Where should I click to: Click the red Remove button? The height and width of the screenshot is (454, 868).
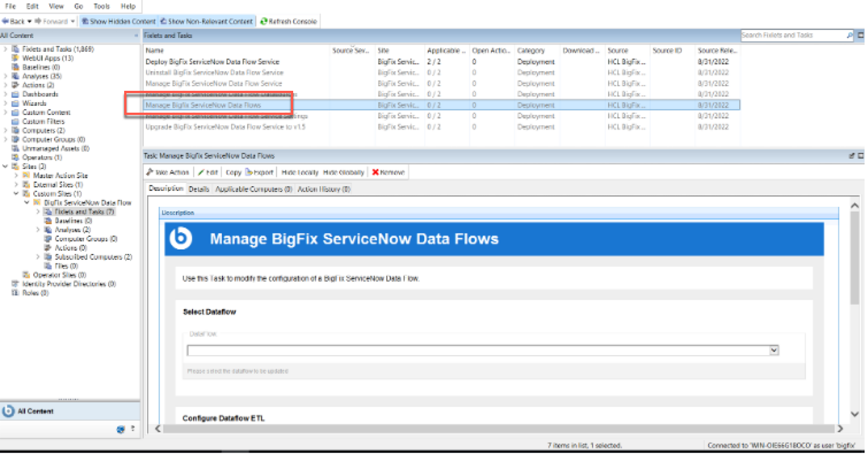(389, 172)
